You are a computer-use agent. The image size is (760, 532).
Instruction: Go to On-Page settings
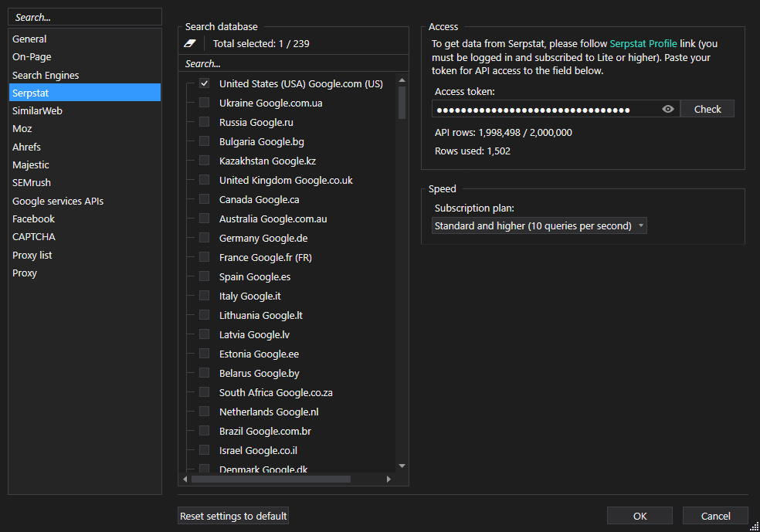point(85,56)
